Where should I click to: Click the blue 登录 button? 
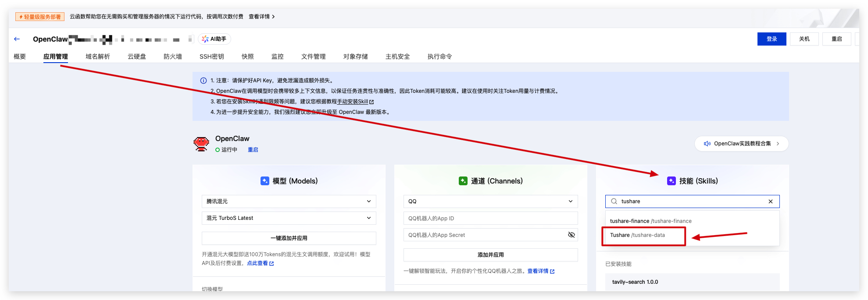pos(772,39)
